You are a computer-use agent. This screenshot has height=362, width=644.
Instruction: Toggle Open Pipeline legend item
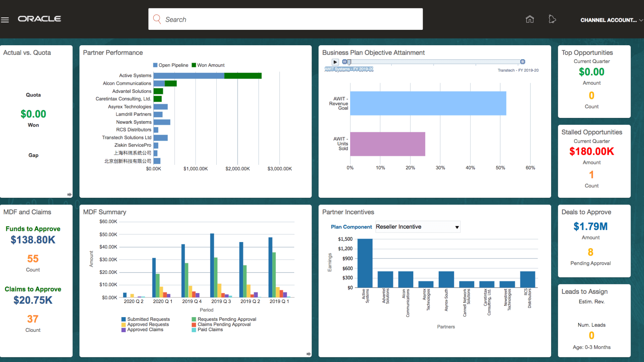[x=170, y=65]
